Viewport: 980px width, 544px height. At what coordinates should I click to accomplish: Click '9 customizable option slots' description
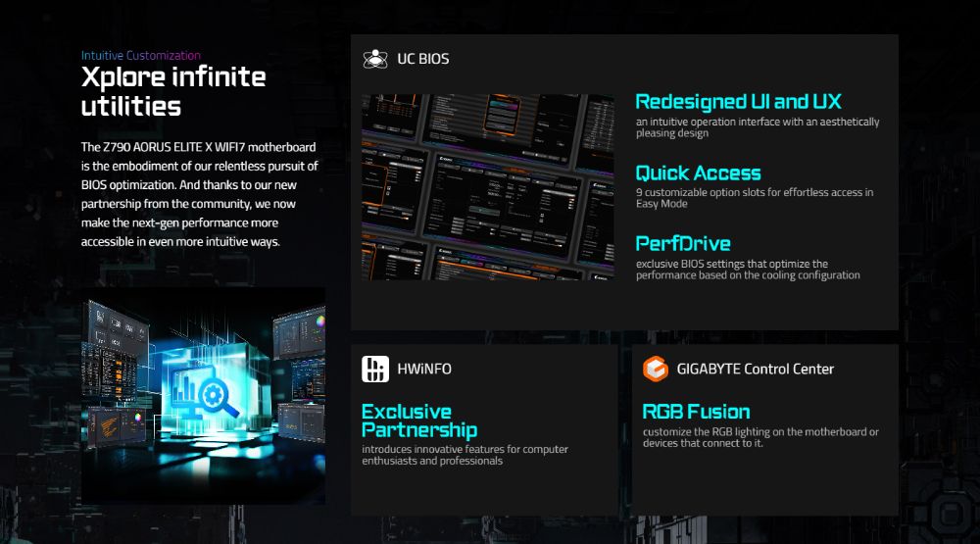(755, 198)
